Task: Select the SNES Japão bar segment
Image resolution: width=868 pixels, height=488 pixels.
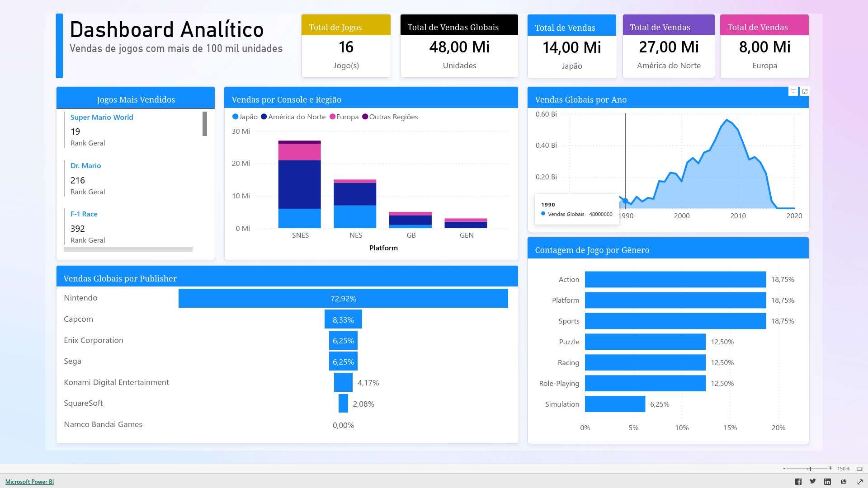Action: 299,218
